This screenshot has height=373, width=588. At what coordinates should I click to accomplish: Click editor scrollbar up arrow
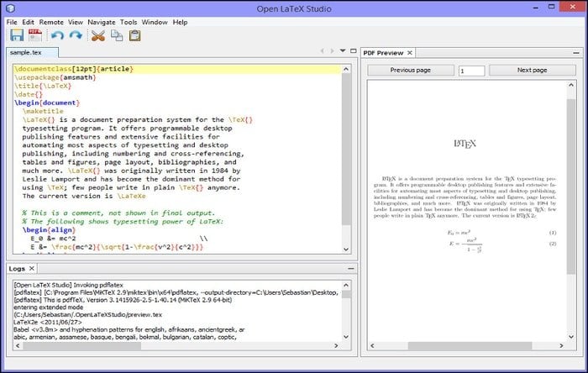point(346,70)
